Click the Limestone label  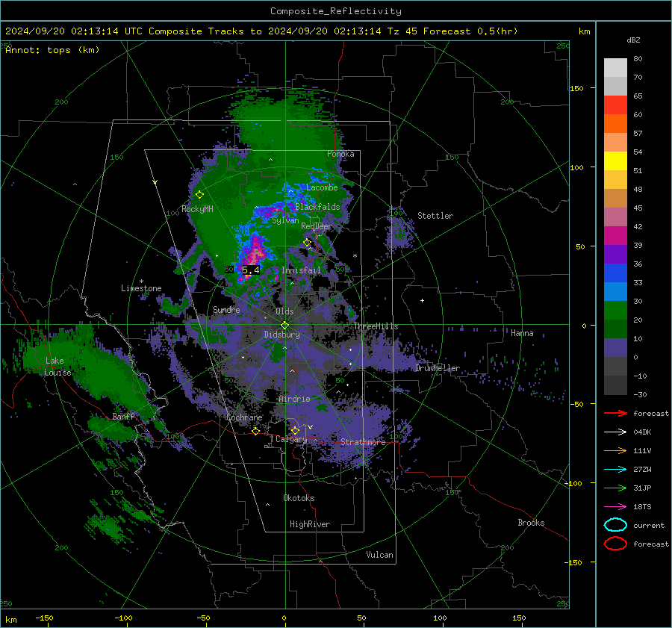tap(141, 288)
